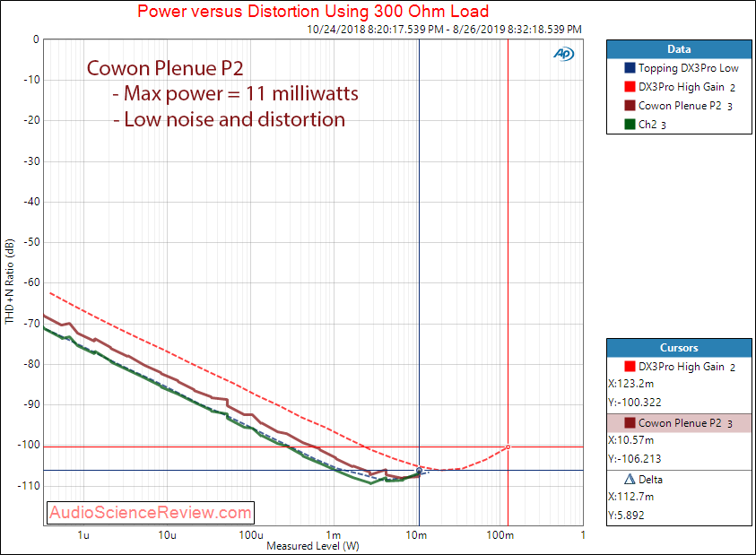This screenshot has width=756, height=555.
Task: Click the red cursor marker on the dashed curve
Action: click(508, 447)
